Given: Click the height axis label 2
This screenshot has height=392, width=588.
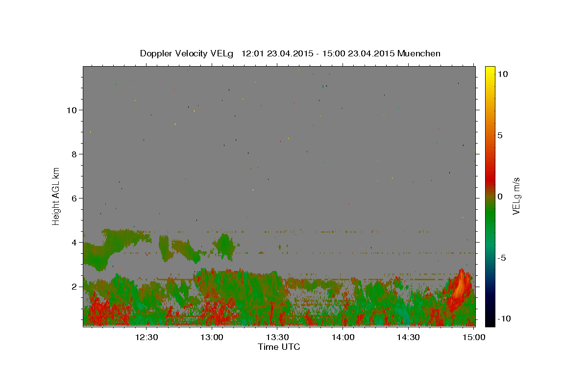Looking at the screenshot, I should point(74,286).
